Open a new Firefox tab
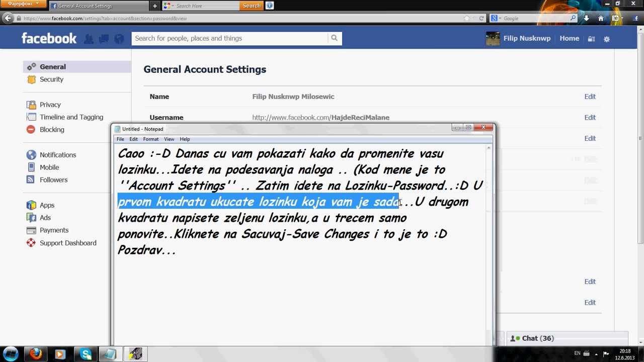The image size is (644, 362). (x=155, y=6)
